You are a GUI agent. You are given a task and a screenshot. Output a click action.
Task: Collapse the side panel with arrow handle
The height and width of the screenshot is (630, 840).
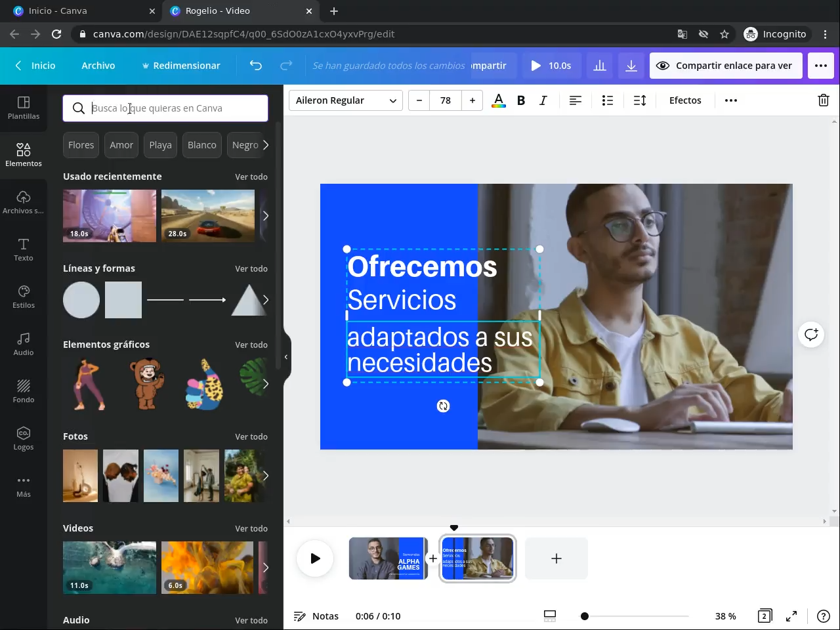click(x=286, y=357)
